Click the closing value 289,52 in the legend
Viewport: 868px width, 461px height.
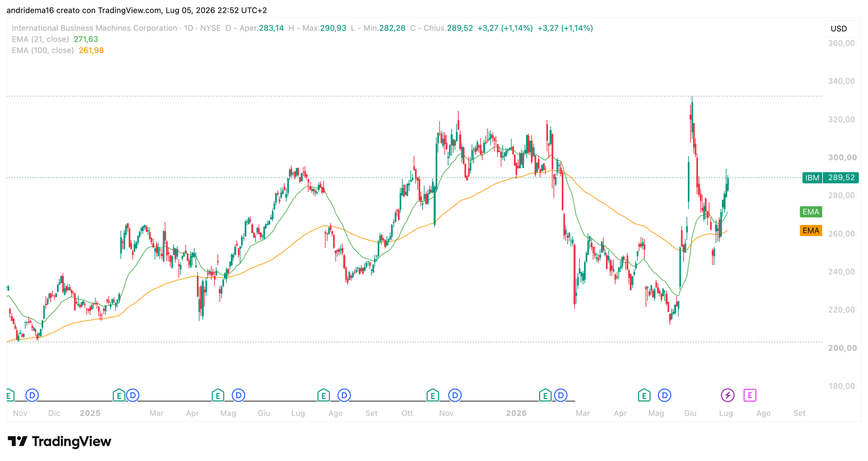click(x=460, y=28)
